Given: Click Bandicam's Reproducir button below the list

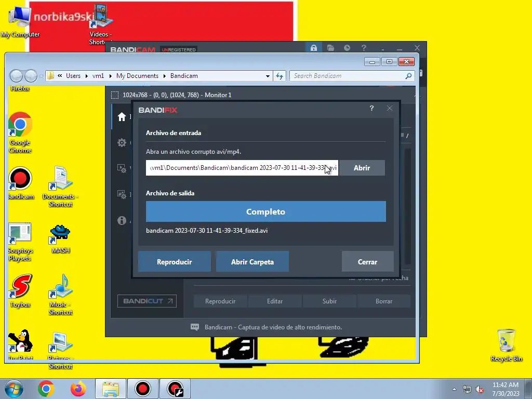Looking at the screenshot, I should [220, 301].
